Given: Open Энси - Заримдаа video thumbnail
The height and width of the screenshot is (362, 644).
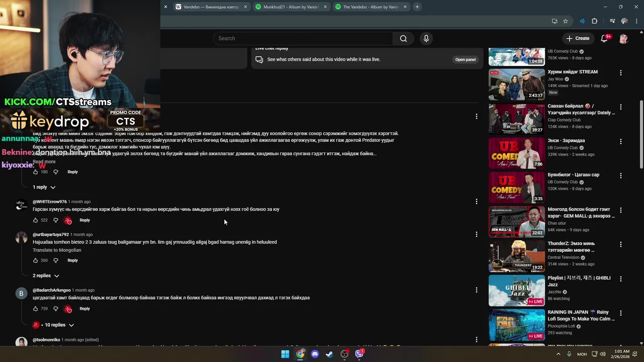Looking at the screenshot, I should (517, 153).
